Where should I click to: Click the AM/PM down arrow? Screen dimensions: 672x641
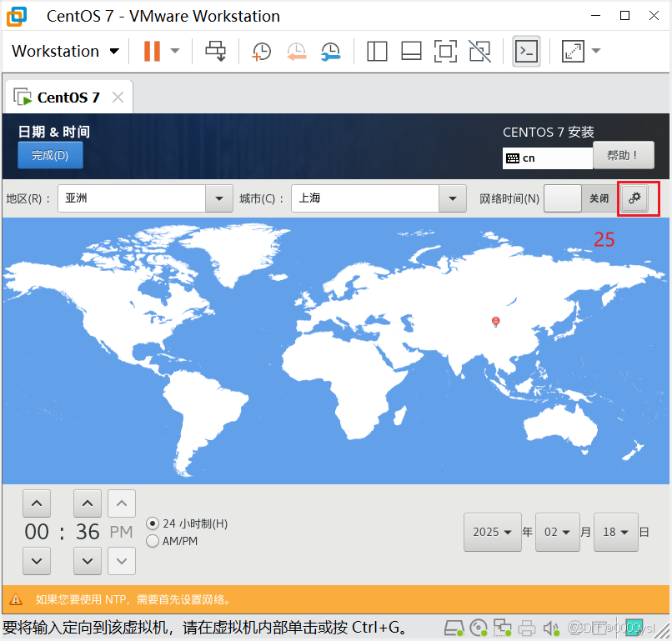click(122, 561)
